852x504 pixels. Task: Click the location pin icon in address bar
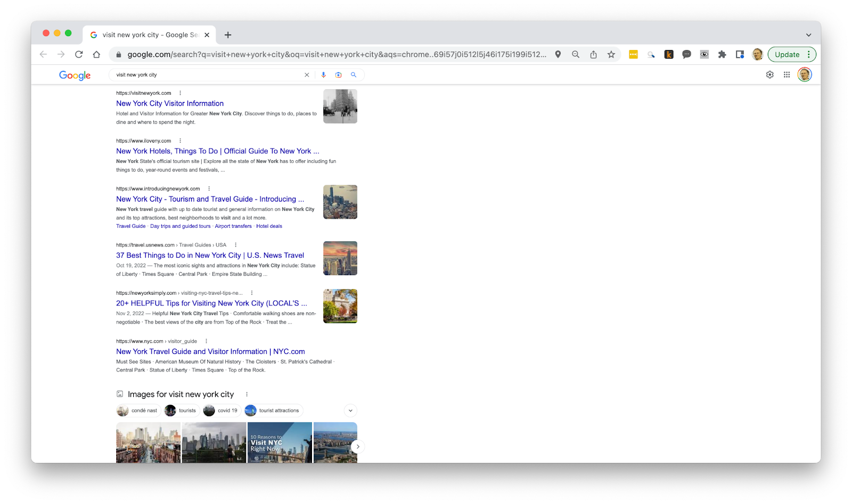point(558,54)
